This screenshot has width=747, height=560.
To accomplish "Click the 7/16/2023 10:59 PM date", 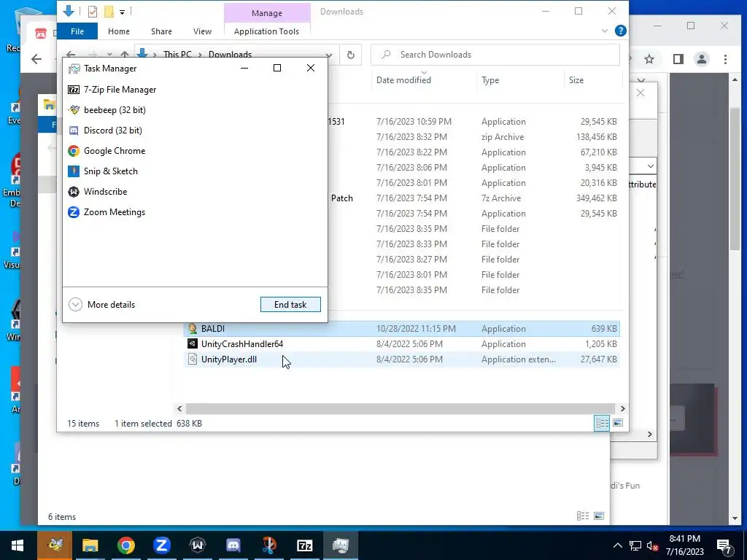I will tap(414, 122).
